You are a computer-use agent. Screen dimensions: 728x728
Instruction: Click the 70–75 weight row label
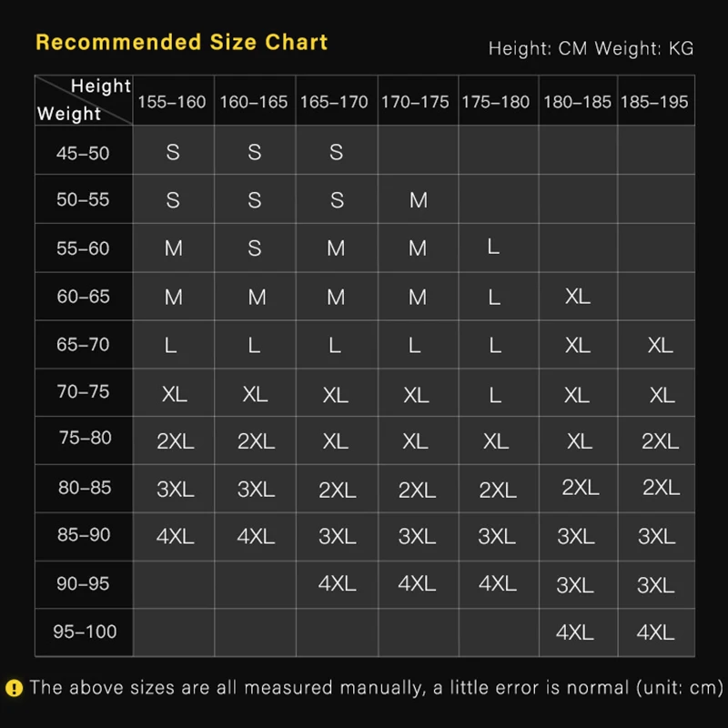pyautogui.click(x=84, y=391)
